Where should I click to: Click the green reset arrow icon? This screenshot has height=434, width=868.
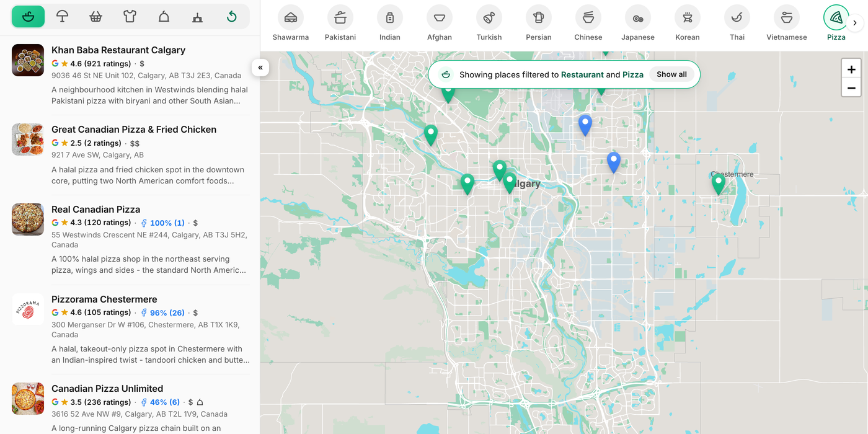[231, 17]
